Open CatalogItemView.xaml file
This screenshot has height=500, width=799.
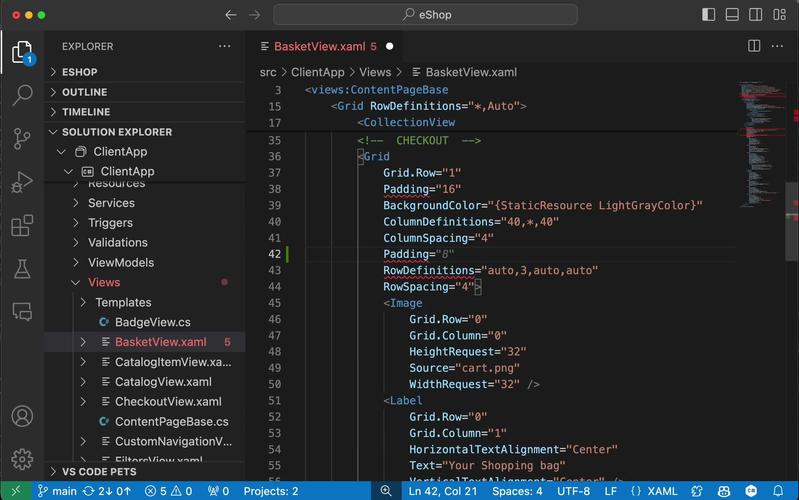[145, 362]
